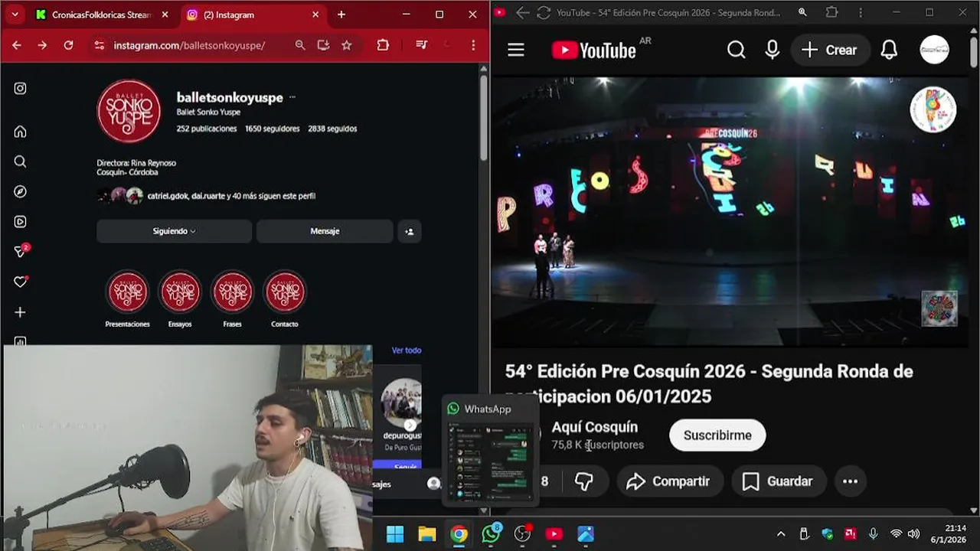View site information icon in address bar

[99, 45]
